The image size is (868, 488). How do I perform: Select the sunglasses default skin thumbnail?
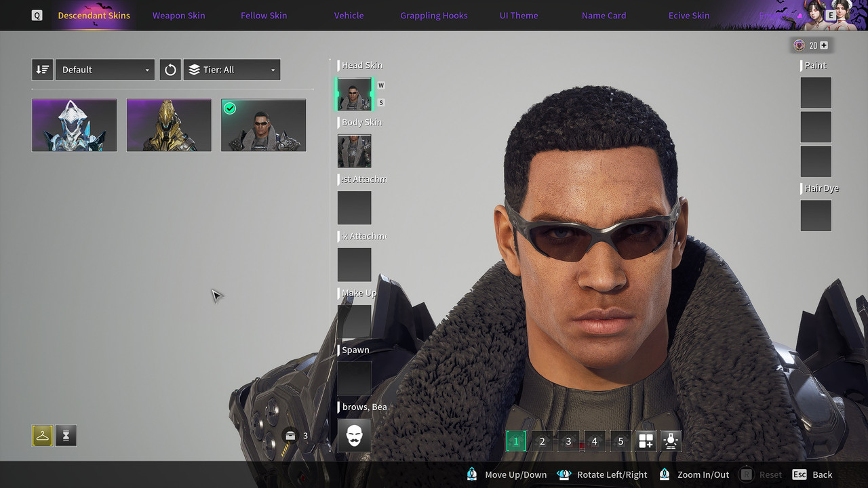point(263,125)
